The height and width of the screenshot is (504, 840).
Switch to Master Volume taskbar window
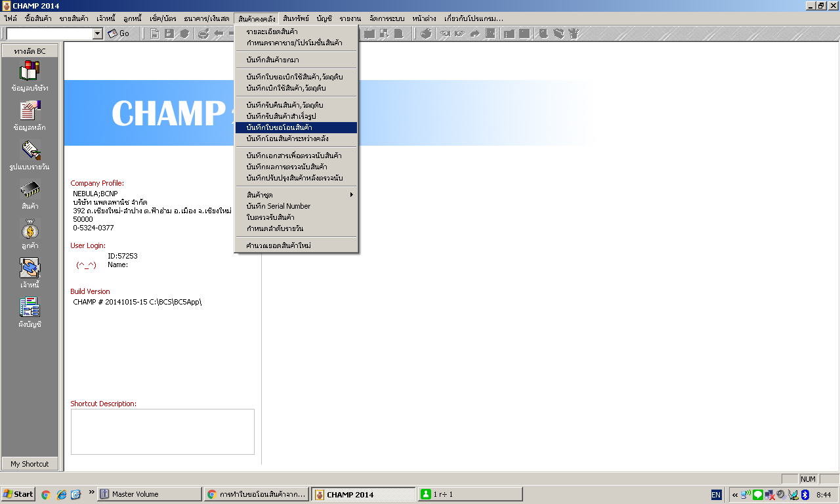tap(149, 494)
